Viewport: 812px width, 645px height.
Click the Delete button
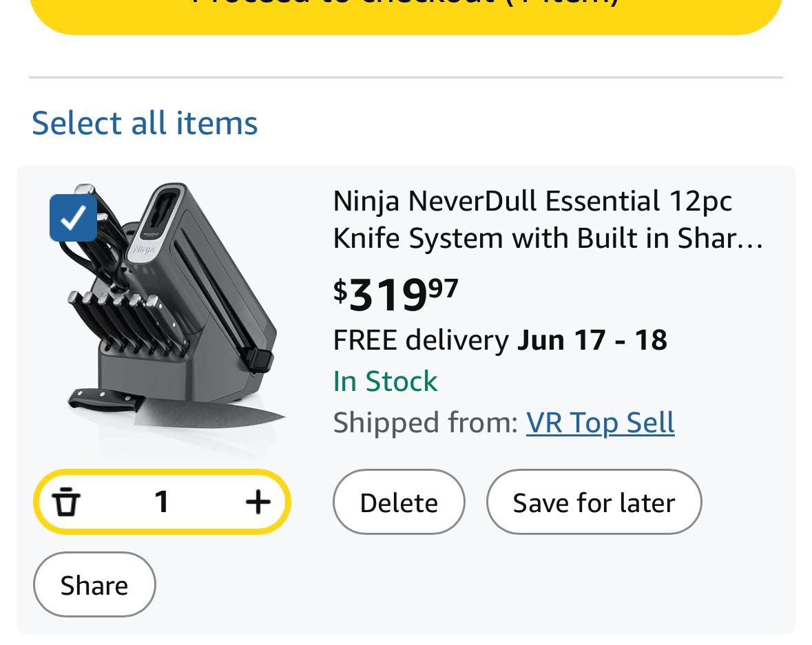point(399,502)
